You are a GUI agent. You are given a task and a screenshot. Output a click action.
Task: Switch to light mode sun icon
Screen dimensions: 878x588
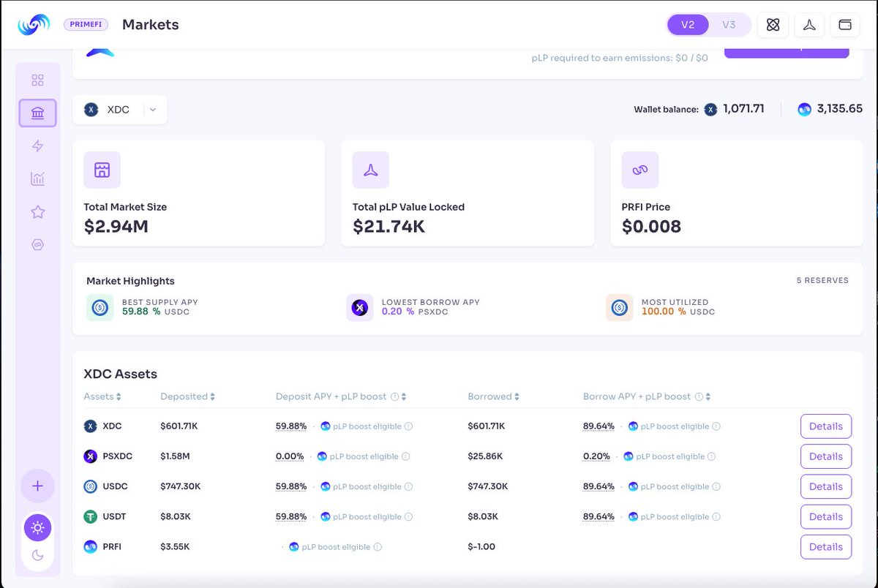coord(38,527)
